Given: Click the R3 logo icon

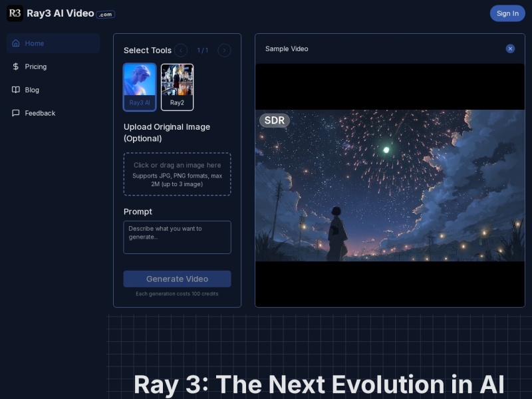Looking at the screenshot, I should (x=15, y=13).
